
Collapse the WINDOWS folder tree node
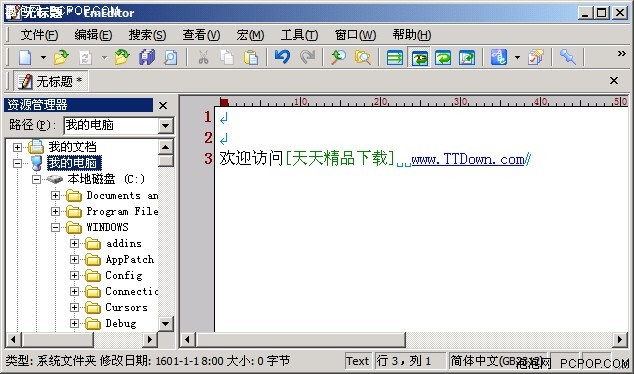(x=55, y=228)
